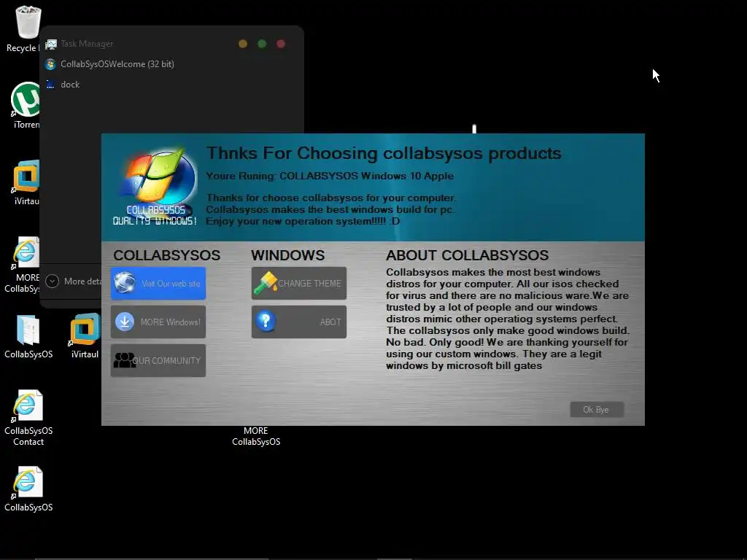Click the yellow minimize dot in Task Manager
This screenshot has width=747, height=560.
click(243, 44)
